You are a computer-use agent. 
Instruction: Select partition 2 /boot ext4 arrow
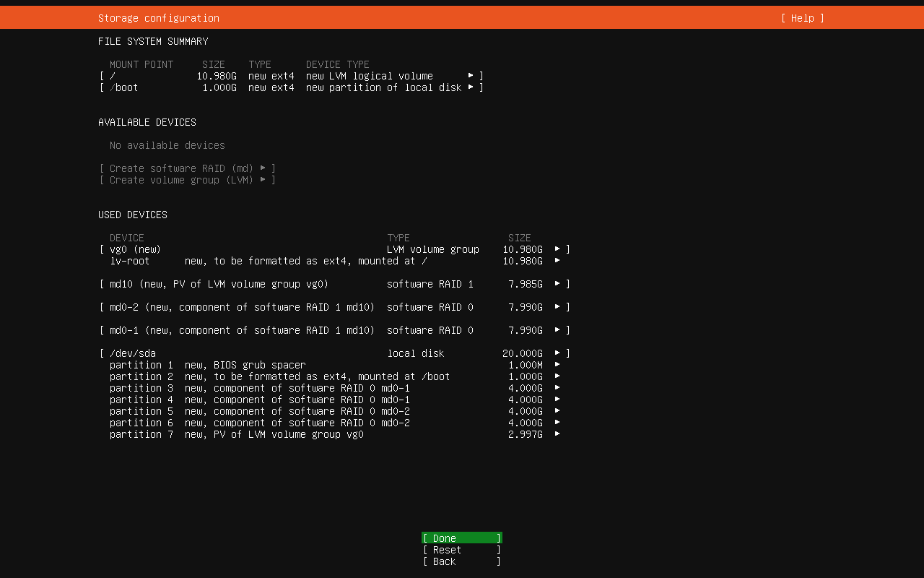point(557,376)
